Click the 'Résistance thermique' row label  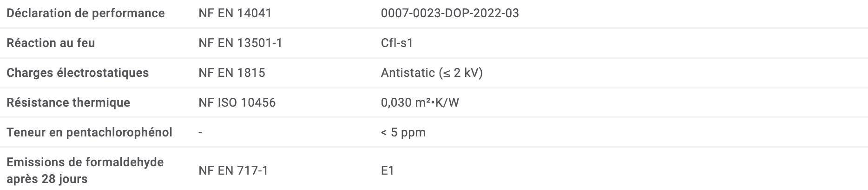click(x=68, y=102)
